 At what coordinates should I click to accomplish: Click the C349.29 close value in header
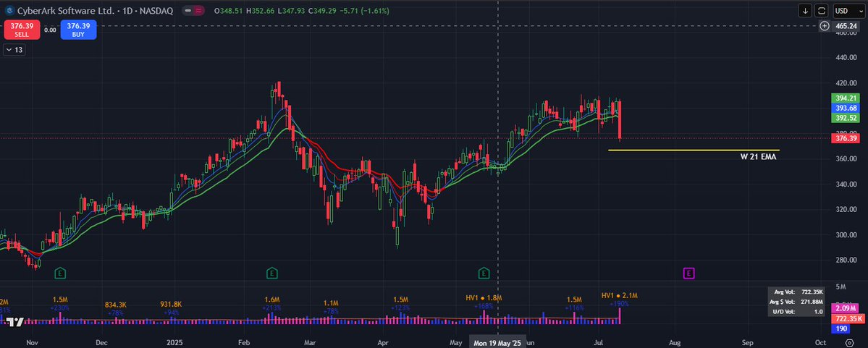tap(321, 11)
